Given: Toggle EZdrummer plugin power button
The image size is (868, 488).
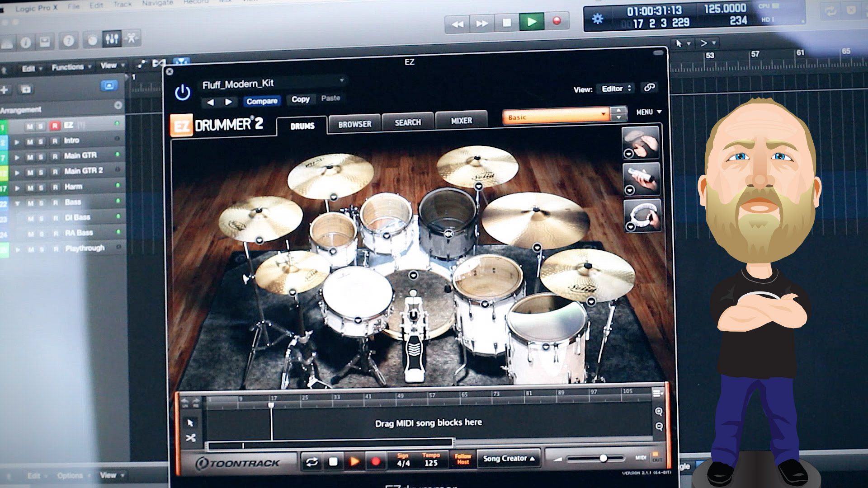Looking at the screenshot, I should point(183,93).
